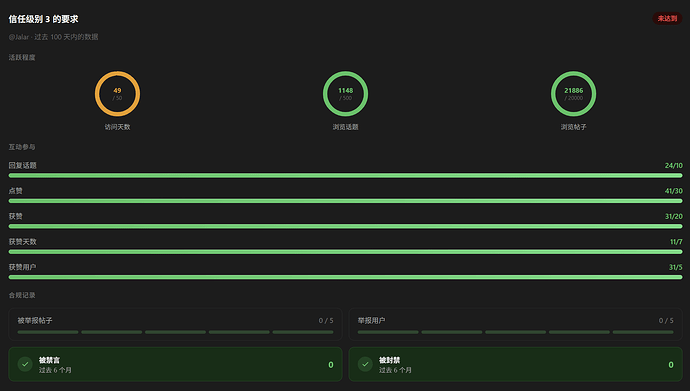Click the 浏览帖子 circular progress ring
Screen dimensions: 690x391
coord(573,94)
